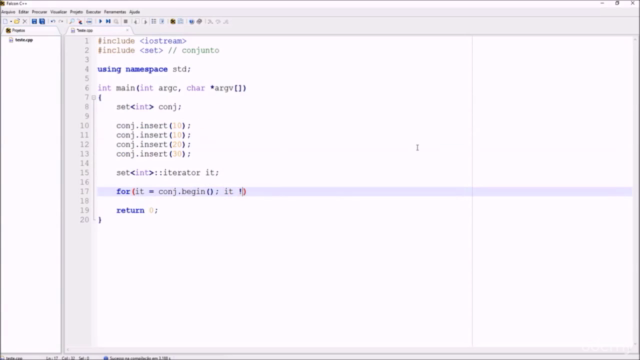Viewport: 640px width, 360px height.
Task: Click the blue round help icon
Action: [x=191, y=21]
